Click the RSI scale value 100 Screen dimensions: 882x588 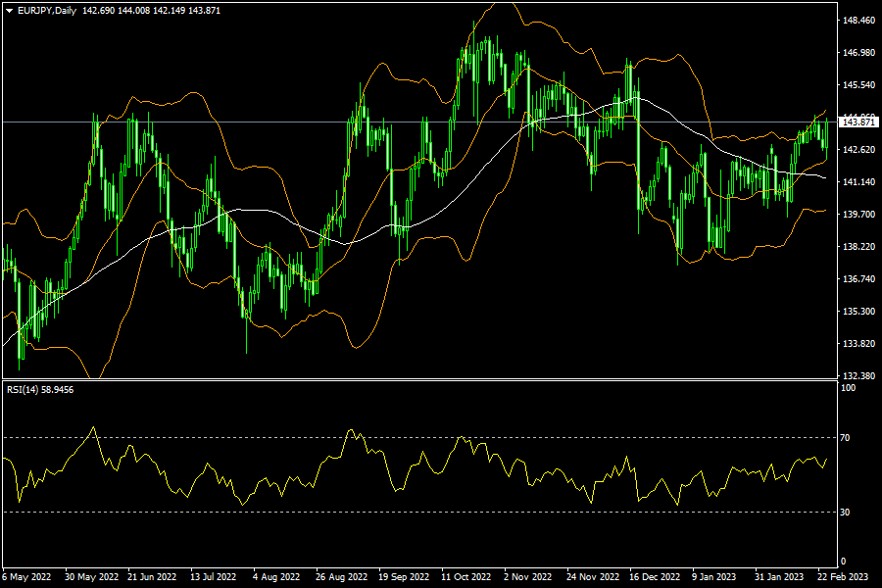[x=848, y=388]
